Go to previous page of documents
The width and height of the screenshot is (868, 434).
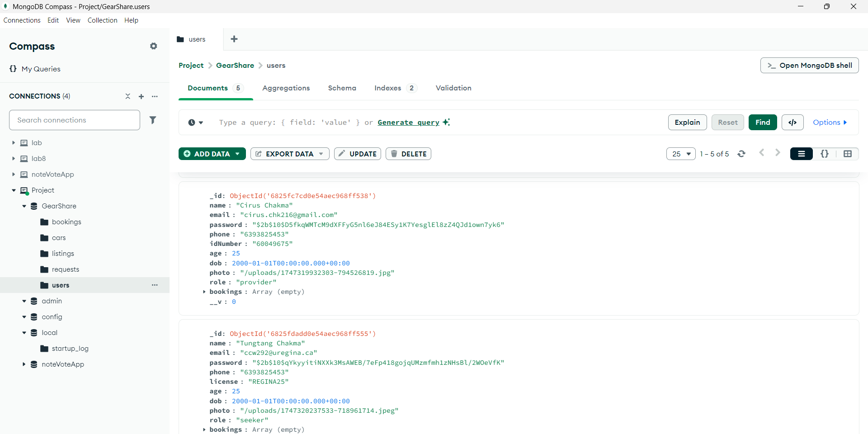click(x=762, y=153)
